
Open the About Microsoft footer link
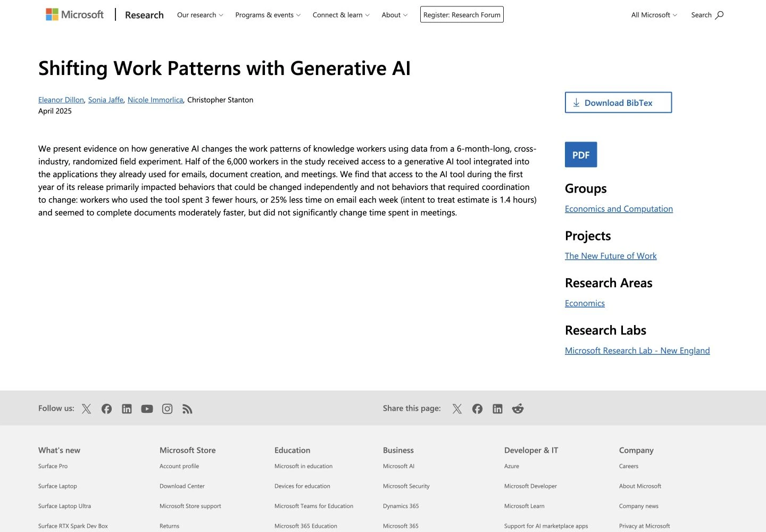(640, 486)
